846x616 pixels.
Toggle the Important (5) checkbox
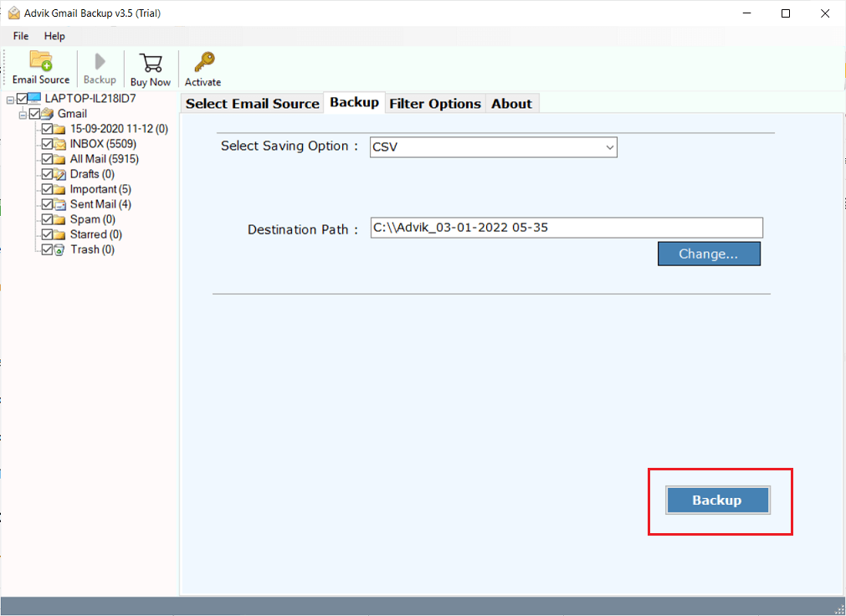coord(47,189)
